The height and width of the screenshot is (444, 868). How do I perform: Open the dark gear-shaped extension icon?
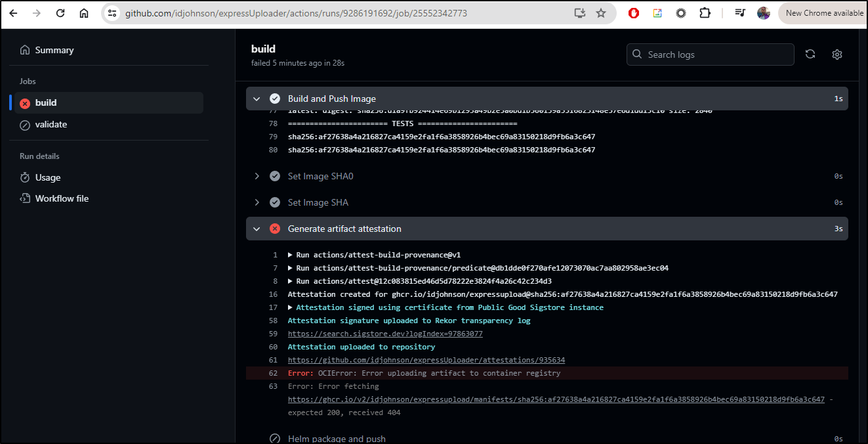coord(681,13)
